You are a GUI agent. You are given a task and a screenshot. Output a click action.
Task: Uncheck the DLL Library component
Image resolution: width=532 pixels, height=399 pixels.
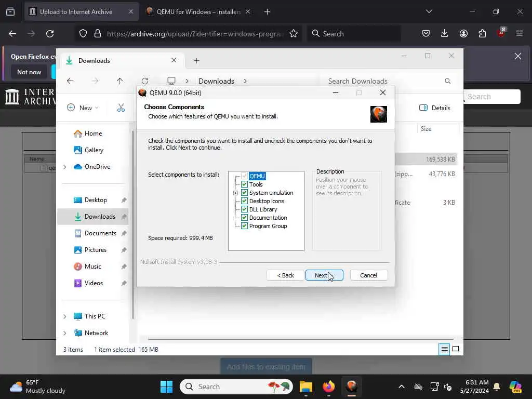click(x=244, y=209)
